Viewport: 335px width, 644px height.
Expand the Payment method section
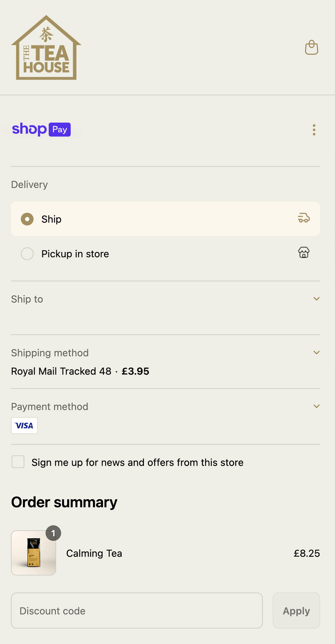316,406
